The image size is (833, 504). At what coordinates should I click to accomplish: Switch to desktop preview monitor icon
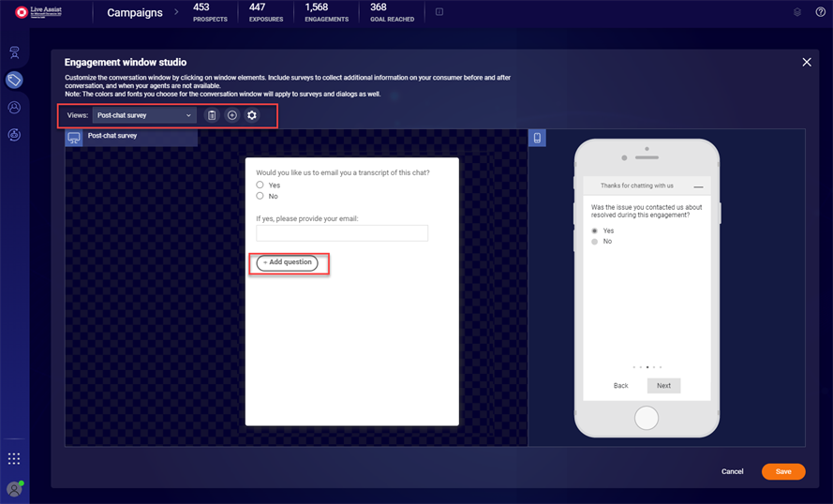click(74, 138)
